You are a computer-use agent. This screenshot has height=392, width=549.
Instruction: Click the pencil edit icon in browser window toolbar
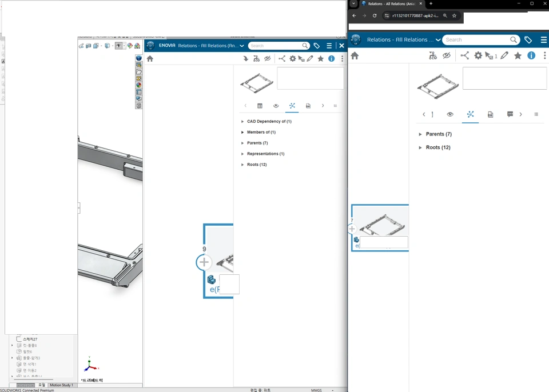click(x=504, y=55)
